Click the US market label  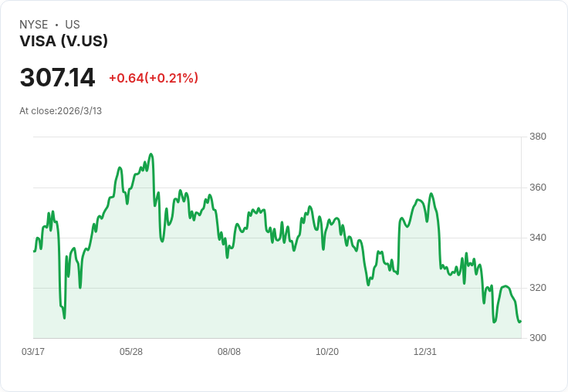pos(73,25)
